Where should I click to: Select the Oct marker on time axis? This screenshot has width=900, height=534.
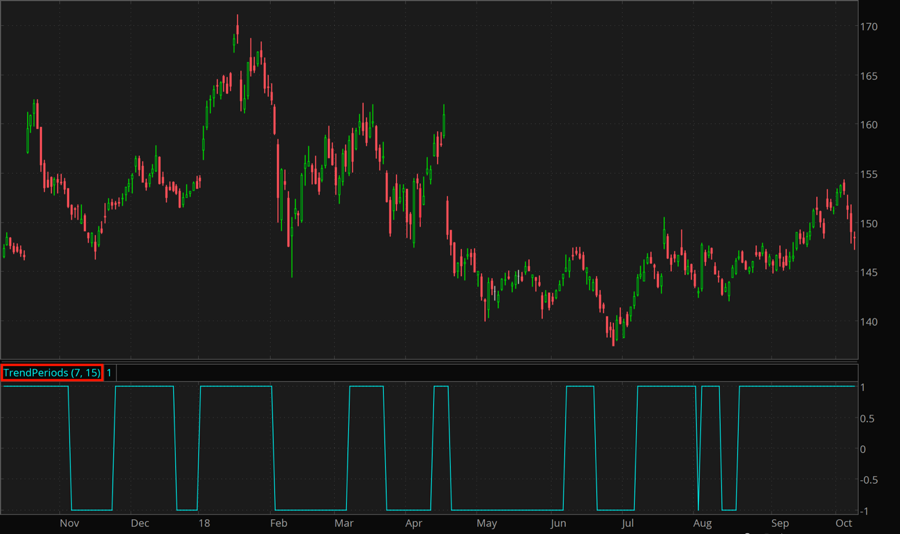click(843, 523)
